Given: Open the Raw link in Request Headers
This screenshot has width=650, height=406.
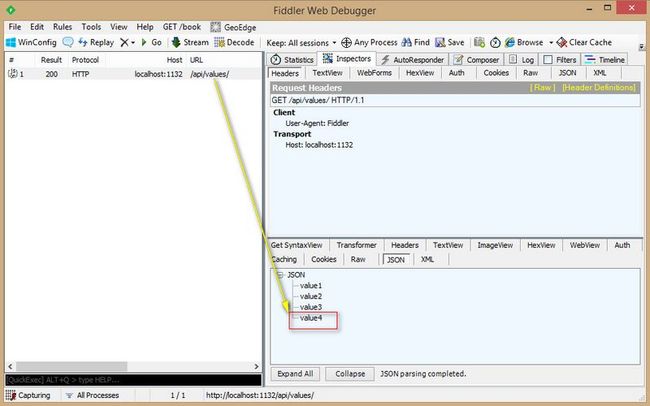Looking at the screenshot, I should pyautogui.click(x=543, y=88).
